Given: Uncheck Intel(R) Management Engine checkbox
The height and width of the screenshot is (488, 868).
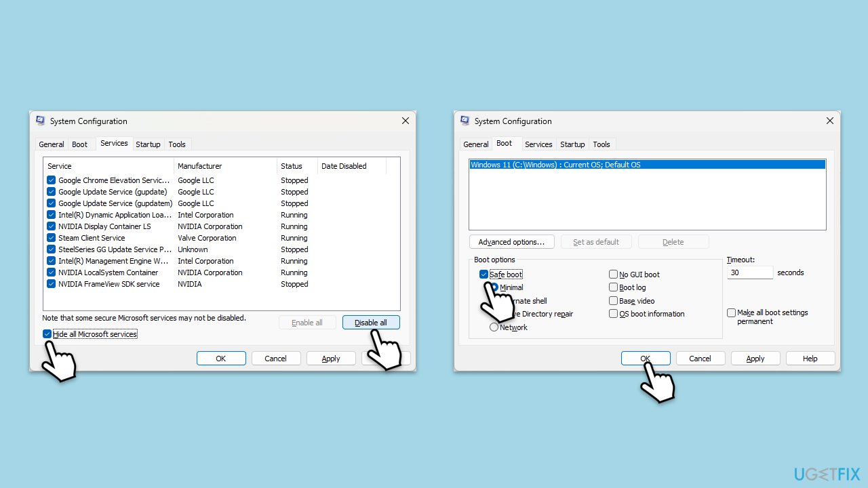Looking at the screenshot, I should coord(52,261).
